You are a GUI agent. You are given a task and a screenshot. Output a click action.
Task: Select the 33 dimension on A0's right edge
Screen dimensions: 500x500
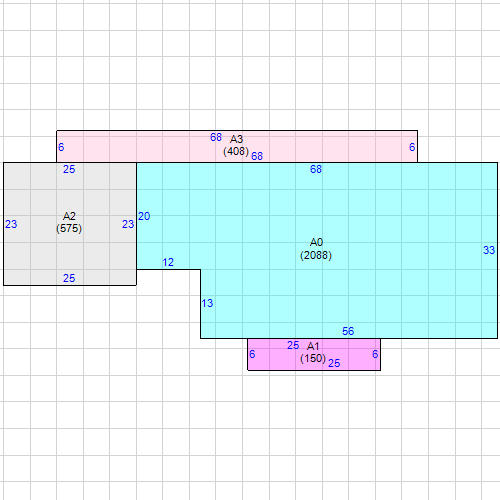489,250
